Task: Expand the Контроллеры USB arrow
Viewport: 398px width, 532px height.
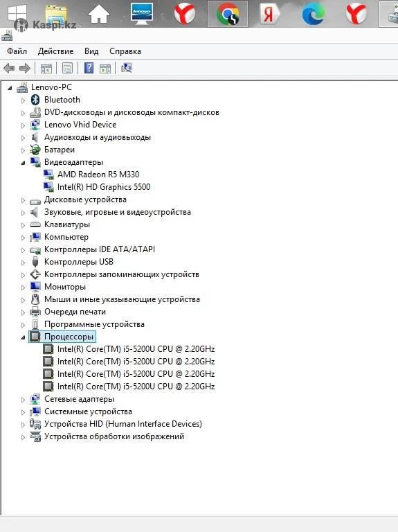Action: [23, 263]
